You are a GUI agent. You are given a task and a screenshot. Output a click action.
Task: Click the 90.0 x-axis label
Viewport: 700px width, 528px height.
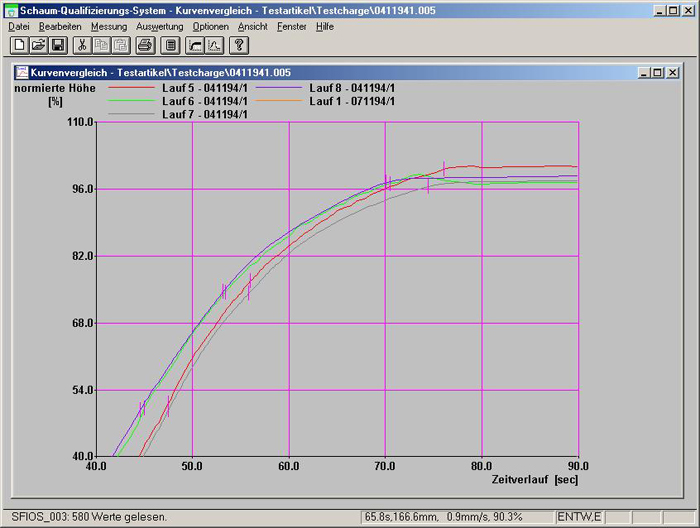click(x=578, y=466)
